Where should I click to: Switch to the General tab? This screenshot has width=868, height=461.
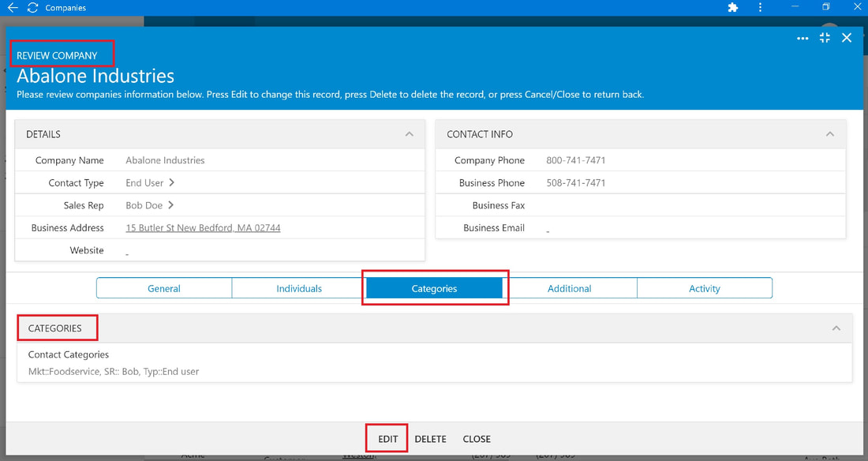[164, 288]
